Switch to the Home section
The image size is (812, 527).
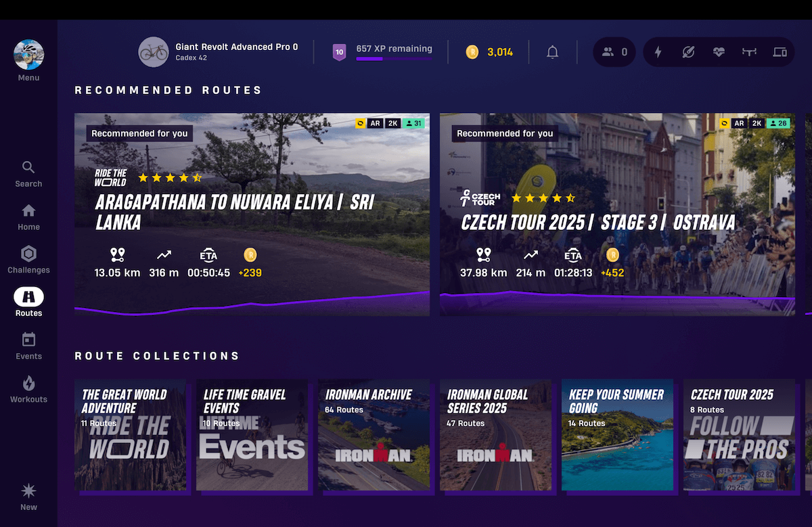point(28,217)
